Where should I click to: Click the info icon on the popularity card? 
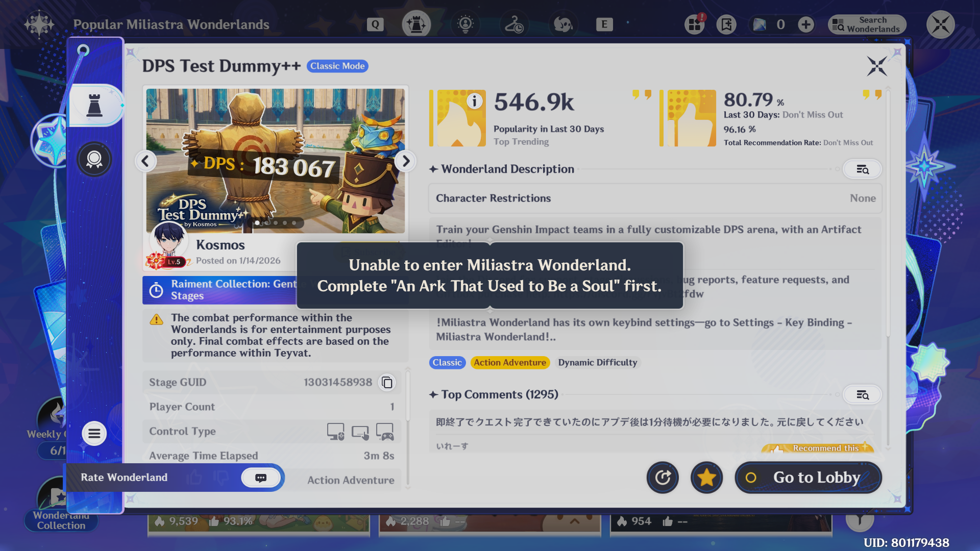[x=475, y=101]
